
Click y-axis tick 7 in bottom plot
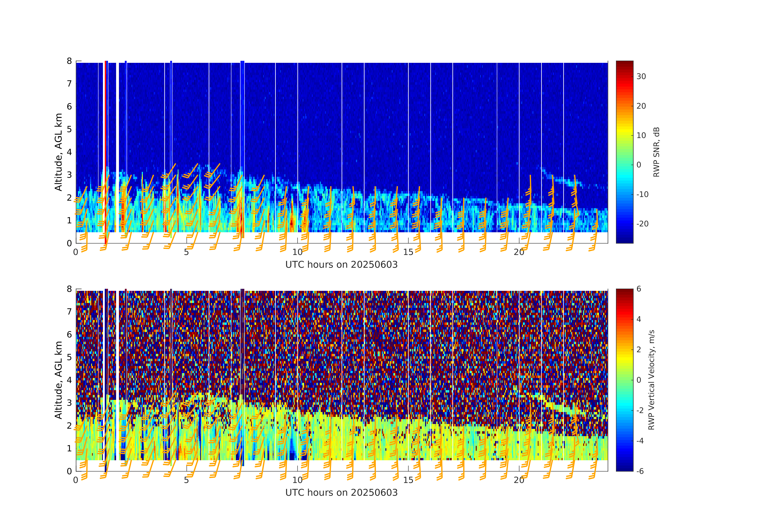pyautogui.click(x=69, y=311)
